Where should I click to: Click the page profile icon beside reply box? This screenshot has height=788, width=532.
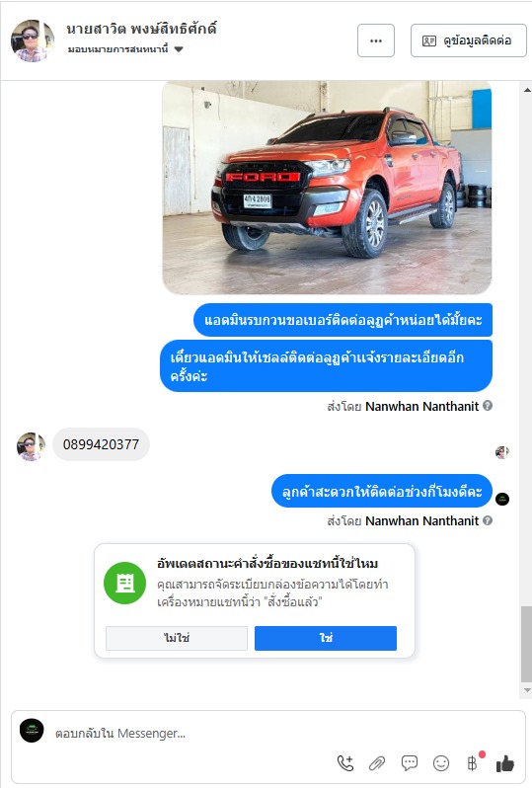click(32, 730)
